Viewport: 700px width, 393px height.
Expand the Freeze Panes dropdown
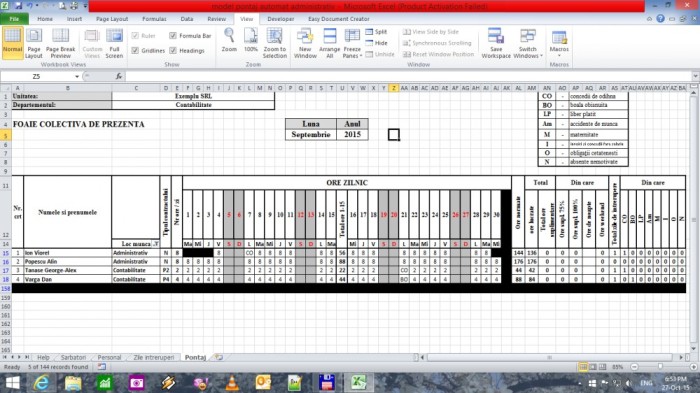pos(352,42)
